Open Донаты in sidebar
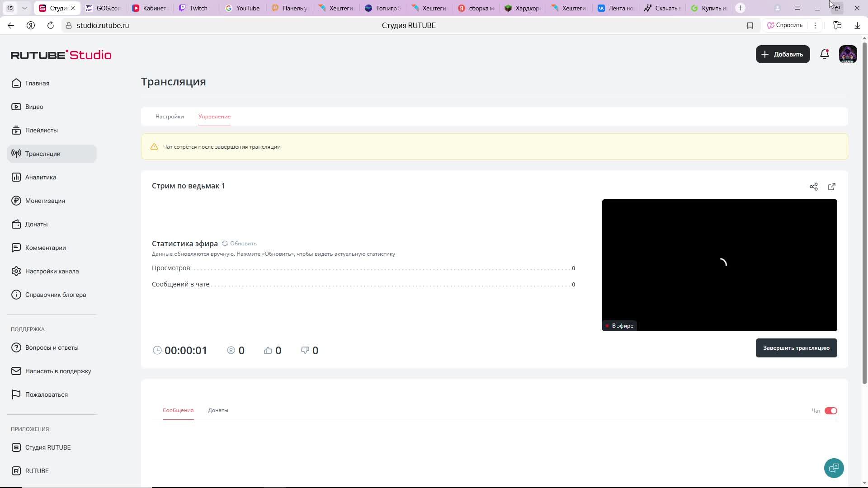This screenshot has height=488, width=868. [36, 224]
